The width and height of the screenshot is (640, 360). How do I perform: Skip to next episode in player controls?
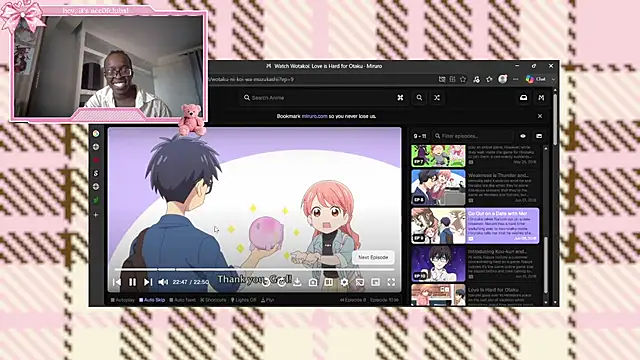[x=148, y=282]
